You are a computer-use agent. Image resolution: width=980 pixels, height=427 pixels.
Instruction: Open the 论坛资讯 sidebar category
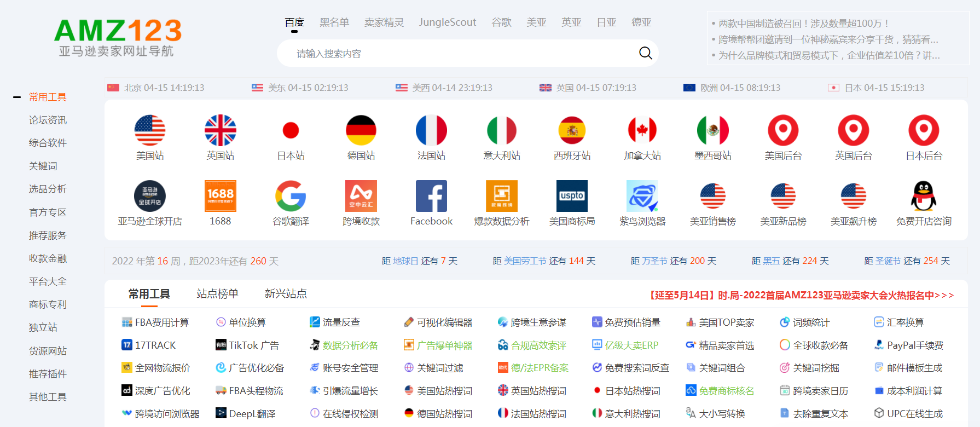(x=48, y=120)
